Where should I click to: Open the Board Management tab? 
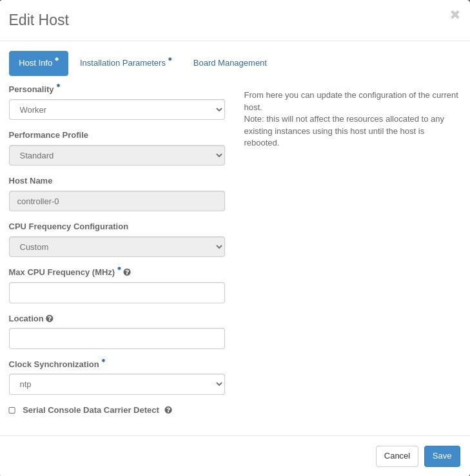coord(230,63)
